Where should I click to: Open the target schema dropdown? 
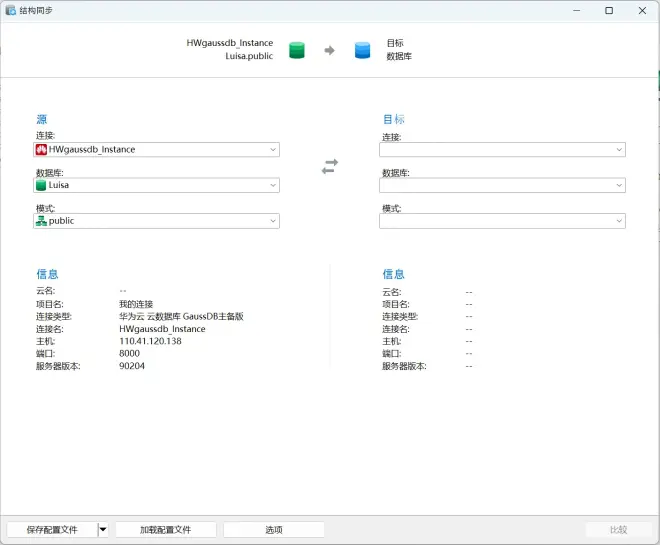click(502, 221)
